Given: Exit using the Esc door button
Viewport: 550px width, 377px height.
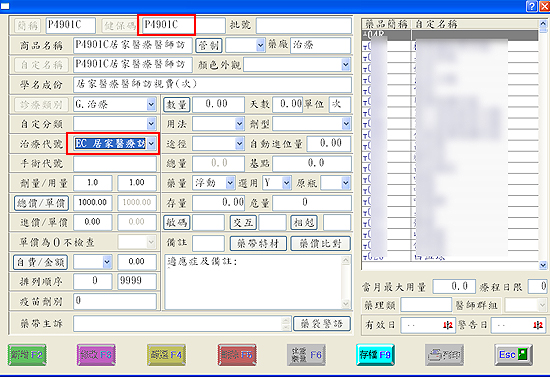Looking at the screenshot, I should [x=514, y=355].
